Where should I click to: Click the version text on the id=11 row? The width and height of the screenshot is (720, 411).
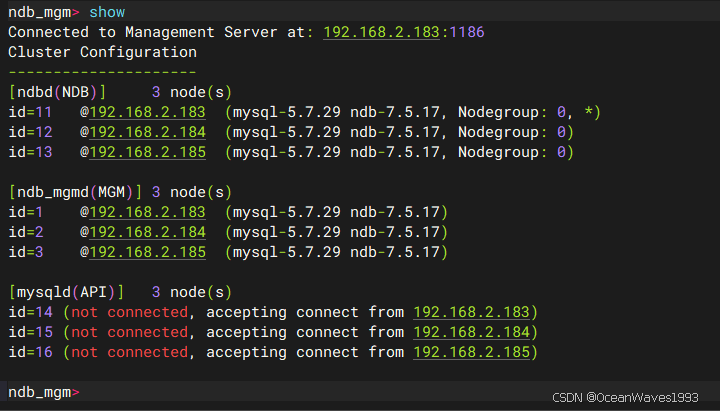click(x=336, y=112)
